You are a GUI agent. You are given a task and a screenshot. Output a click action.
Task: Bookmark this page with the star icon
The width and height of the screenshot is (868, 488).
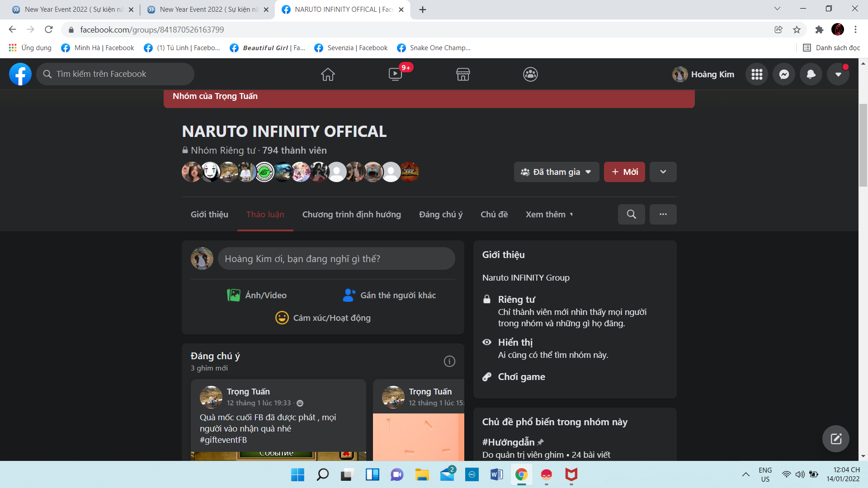pyautogui.click(x=797, y=30)
